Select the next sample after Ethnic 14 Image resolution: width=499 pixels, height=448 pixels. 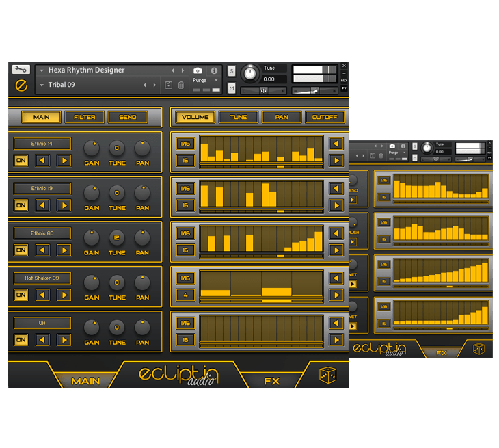[64, 161]
